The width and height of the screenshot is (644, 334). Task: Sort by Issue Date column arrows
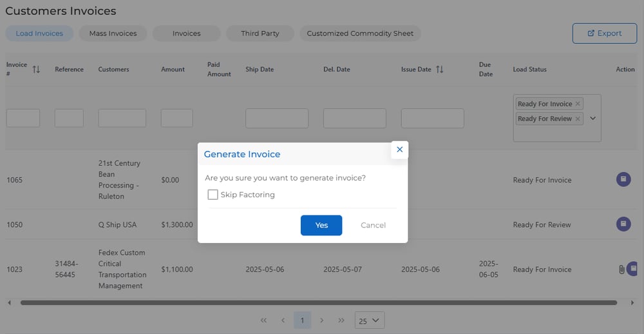439,70
